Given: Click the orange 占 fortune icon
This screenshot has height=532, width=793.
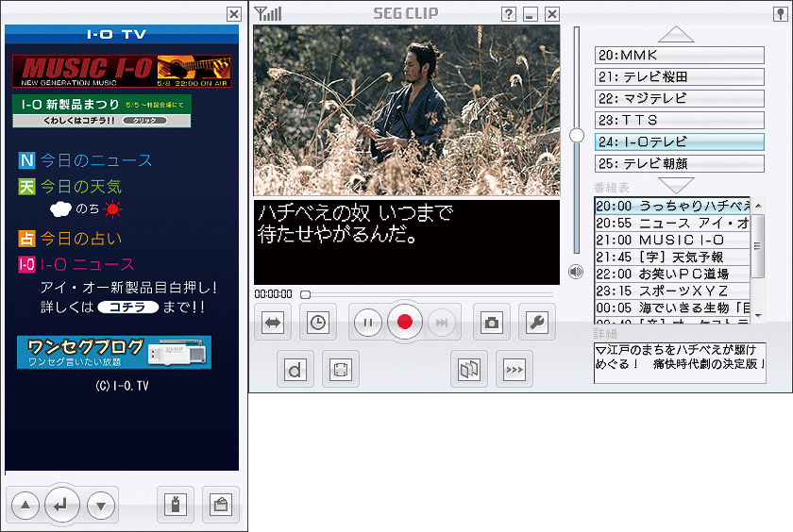Looking at the screenshot, I should tap(26, 239).
